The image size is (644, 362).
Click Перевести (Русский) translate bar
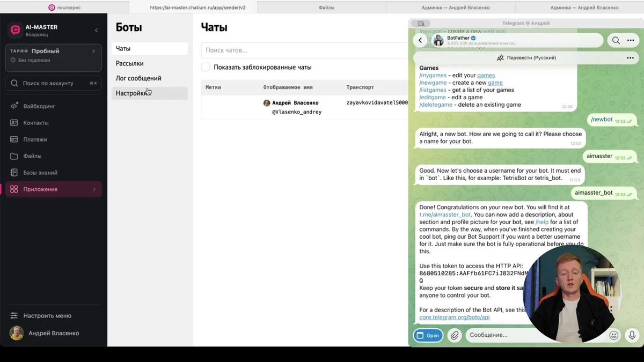tap(526, 57)
